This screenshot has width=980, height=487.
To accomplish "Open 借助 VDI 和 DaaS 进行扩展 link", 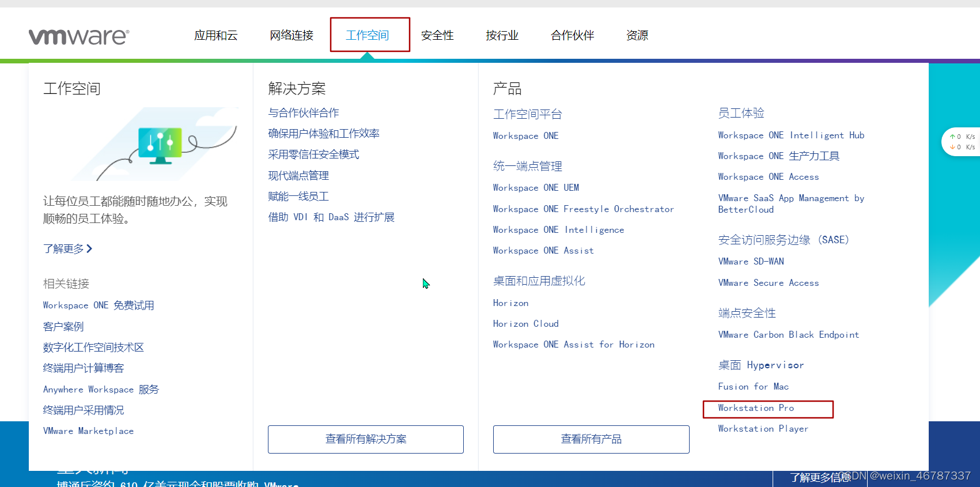I will click(x=331, y=217).
